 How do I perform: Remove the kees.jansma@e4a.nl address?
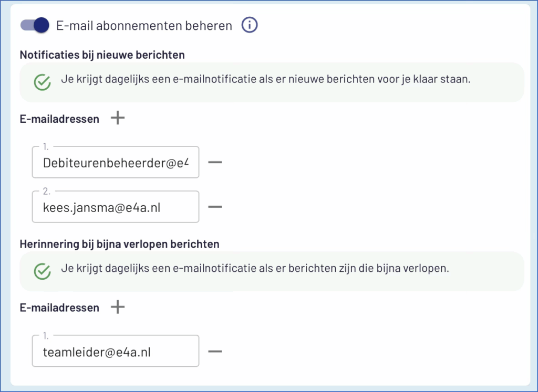click(x=215, y=207)
